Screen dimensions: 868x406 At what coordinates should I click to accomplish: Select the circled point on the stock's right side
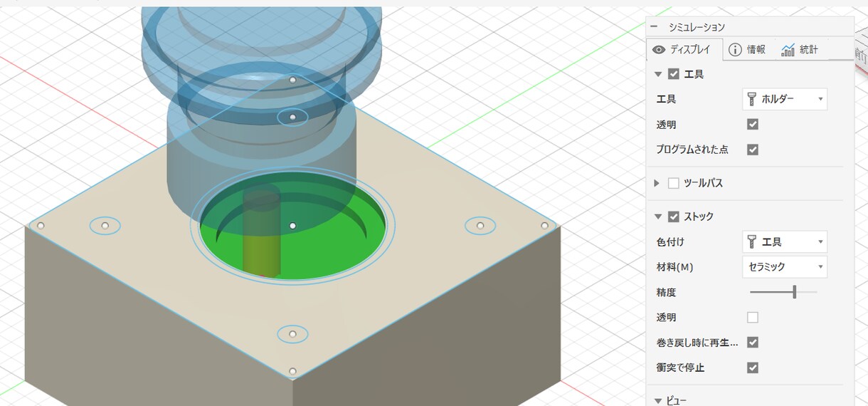click(x=480, y=226)
